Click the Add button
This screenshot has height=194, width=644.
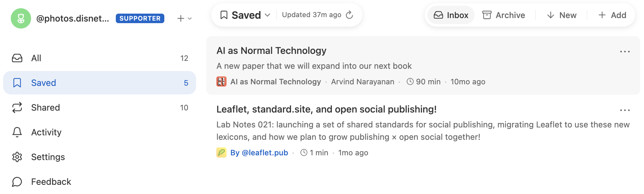pos(612,15)
